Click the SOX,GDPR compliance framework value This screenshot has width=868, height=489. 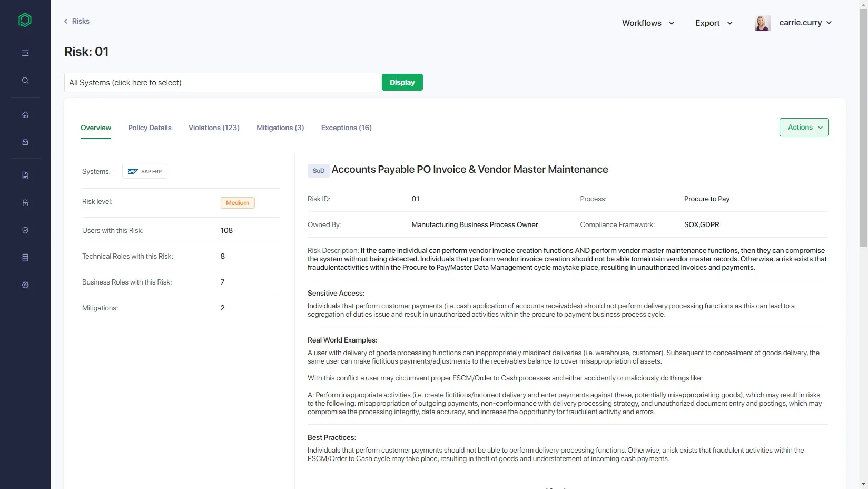coord(702,225)
